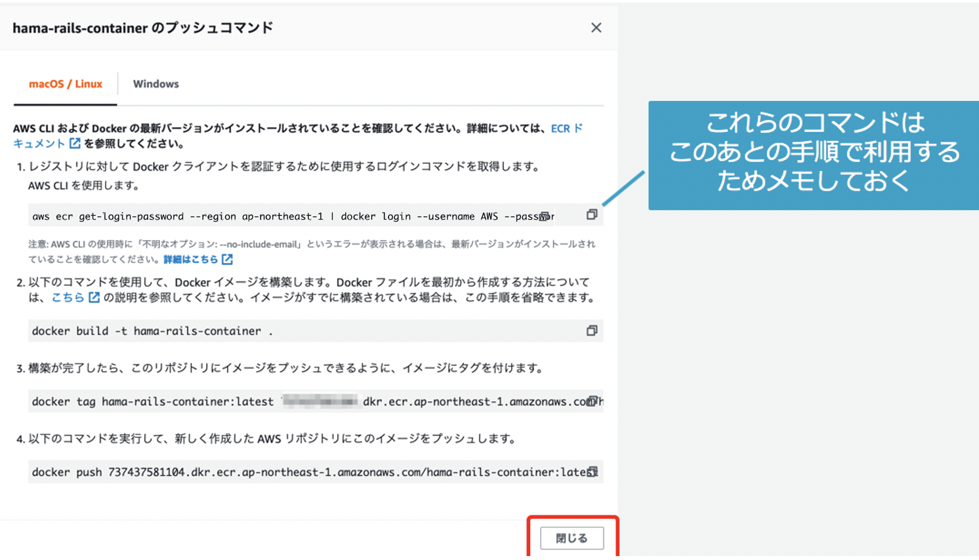This screenshot has height=560, width=979.
Task: Click the aws ecr get-login-password command text
Action: (x=293, y=216)
